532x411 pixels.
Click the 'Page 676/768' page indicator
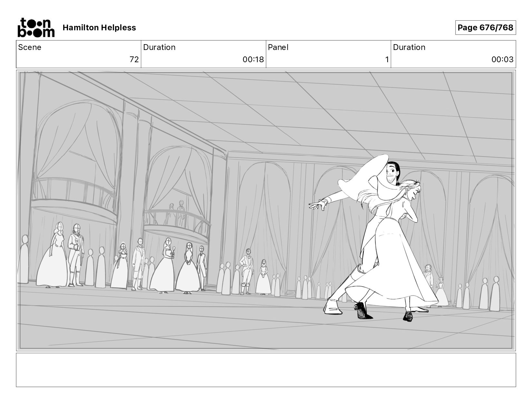pyautogui.click(x=485, y=28)
